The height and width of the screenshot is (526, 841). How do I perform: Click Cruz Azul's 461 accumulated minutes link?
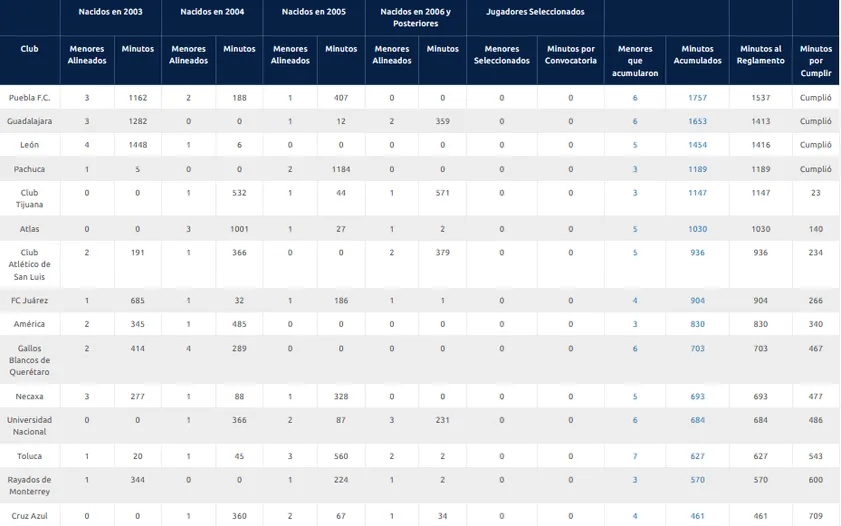[697, 516]
